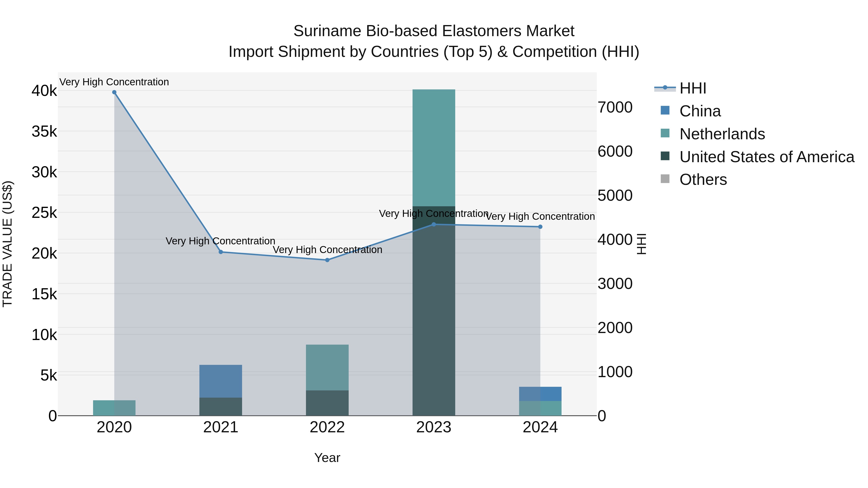Click the 4000 HHI axis tick label
The height and width of the screenshot is (488, 868).
(615, 240)
